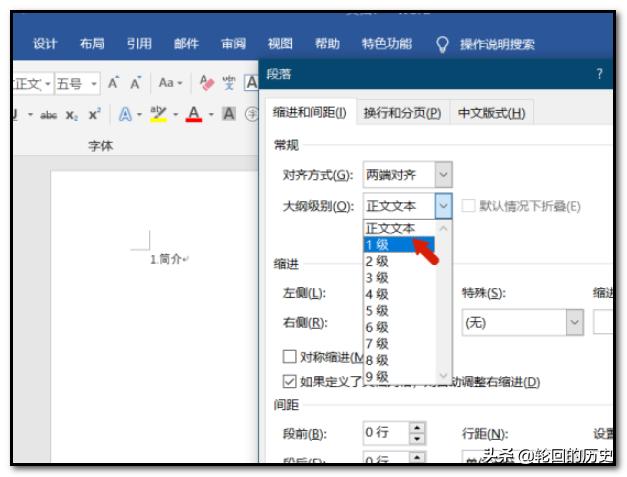The image size is (627, 477).
Task: Apply the yellow text highlight color
Action: tap(159, 114)
